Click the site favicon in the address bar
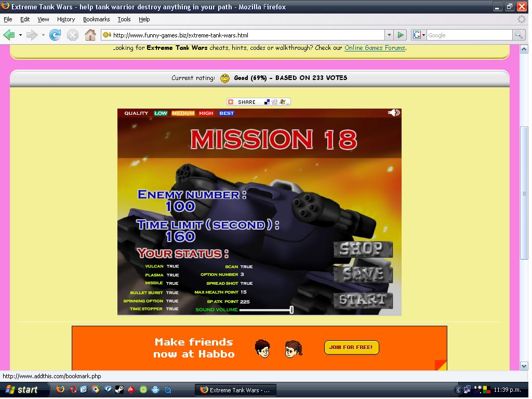The image size is (532, 399). coord(107,35)
